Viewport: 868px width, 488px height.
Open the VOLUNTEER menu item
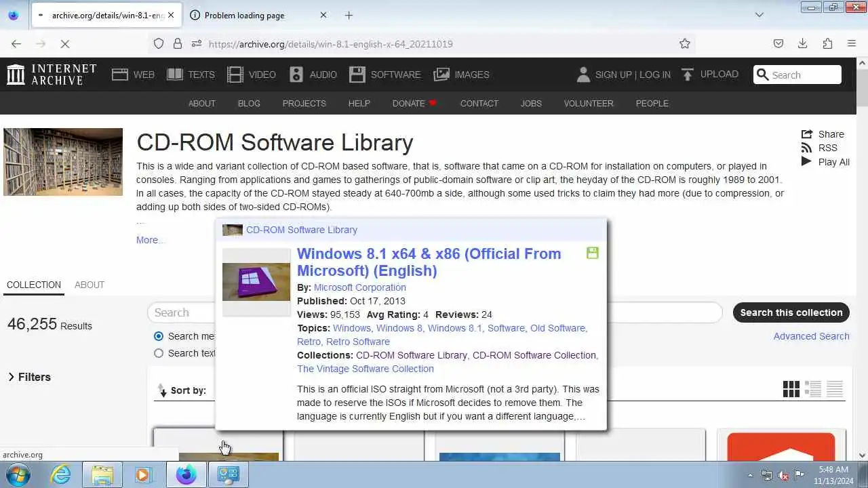point(589,103)
